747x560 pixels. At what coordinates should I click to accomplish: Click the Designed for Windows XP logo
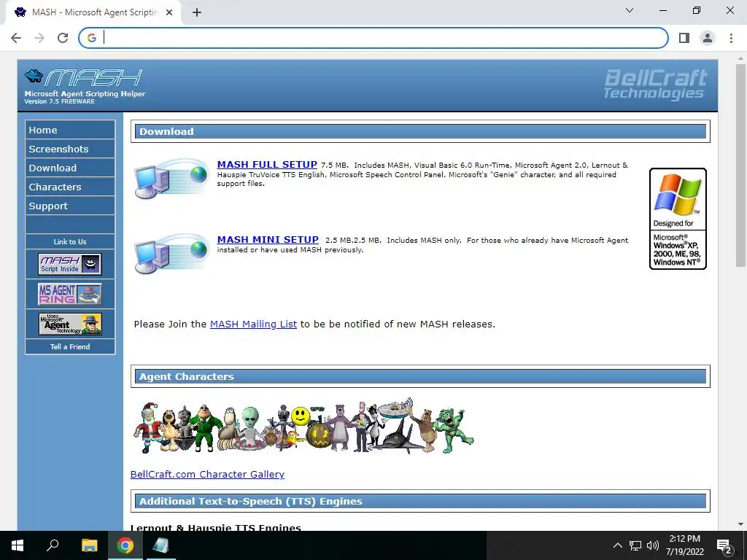[x=678, y=219]
